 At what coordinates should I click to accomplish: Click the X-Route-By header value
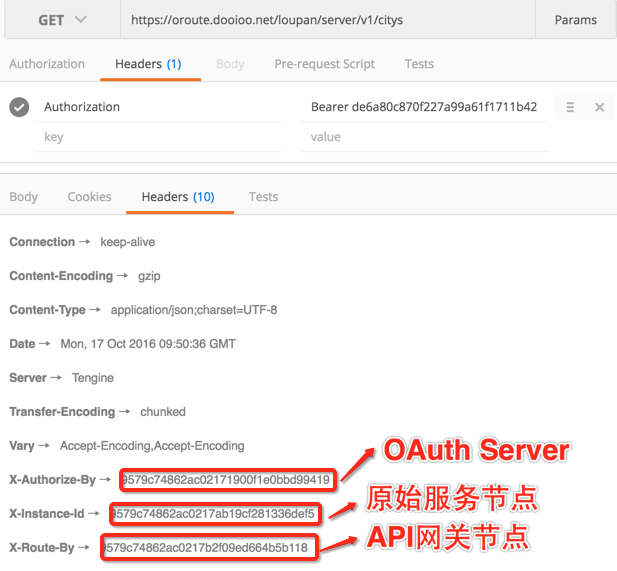pos(210,548)
